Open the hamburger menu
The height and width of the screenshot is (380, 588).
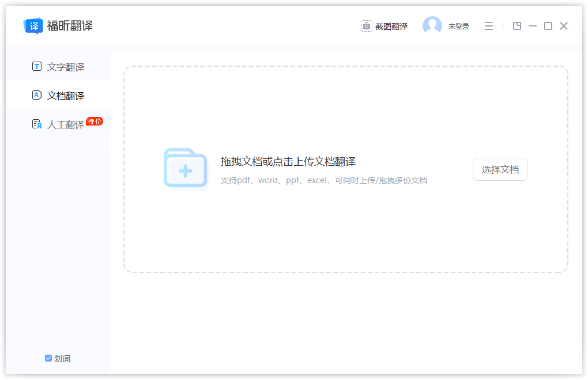tap(488, 25)
